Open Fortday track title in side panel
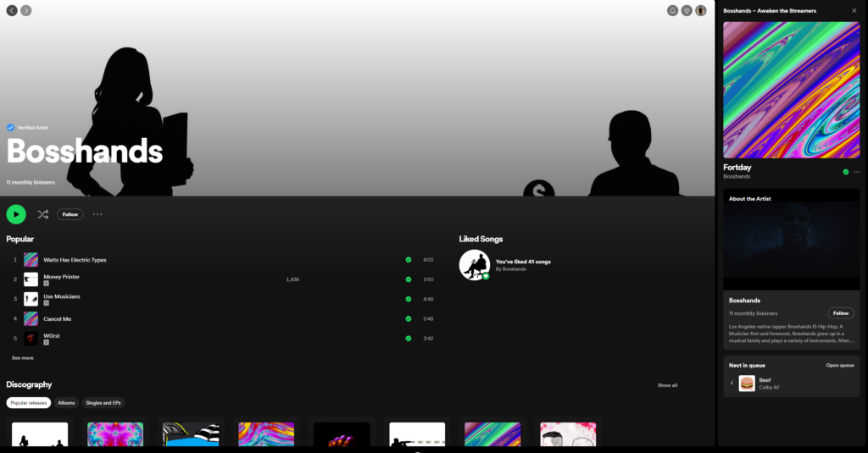868x453 pixels. coord(737,167)
